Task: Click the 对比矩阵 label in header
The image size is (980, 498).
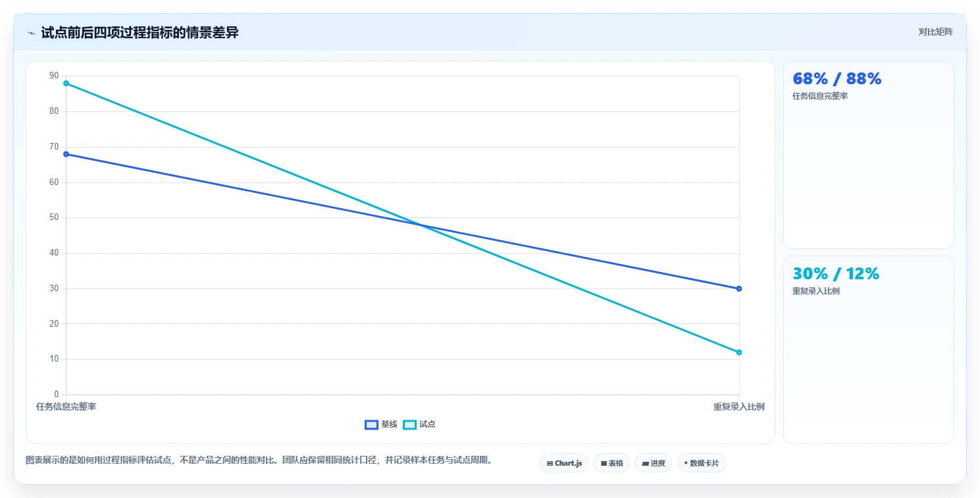Action: coord(935,32)
